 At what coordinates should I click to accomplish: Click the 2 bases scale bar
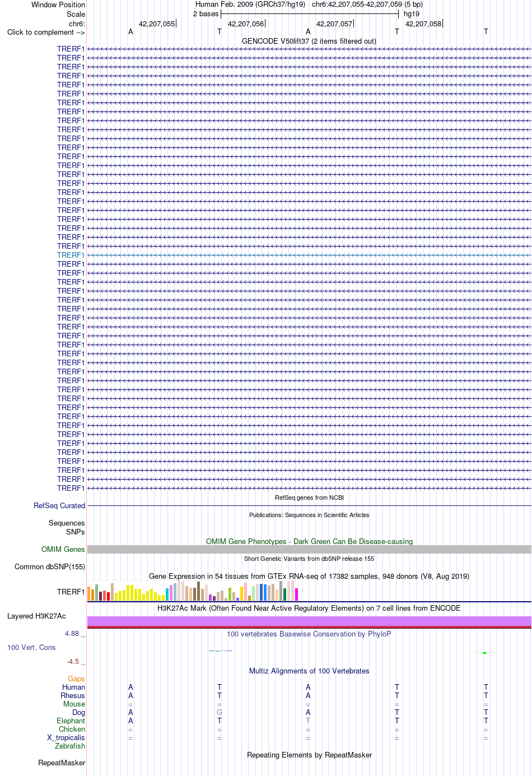point(309,13)
